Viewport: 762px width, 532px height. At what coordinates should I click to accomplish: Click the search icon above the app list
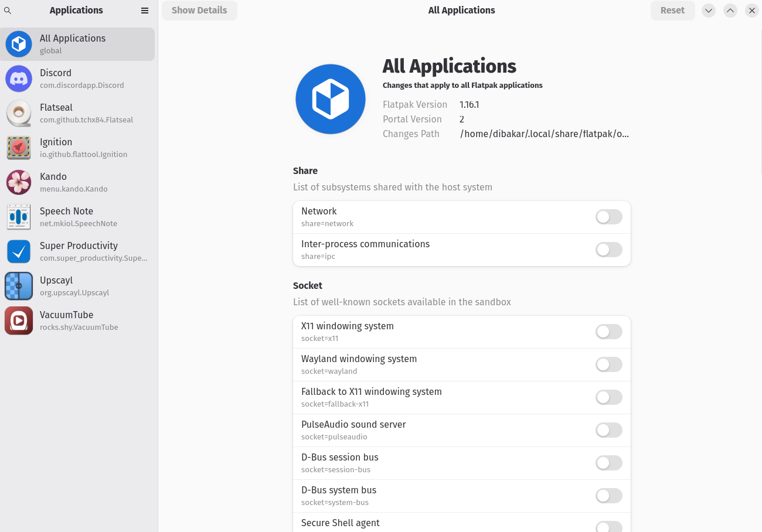click(8, 11)
